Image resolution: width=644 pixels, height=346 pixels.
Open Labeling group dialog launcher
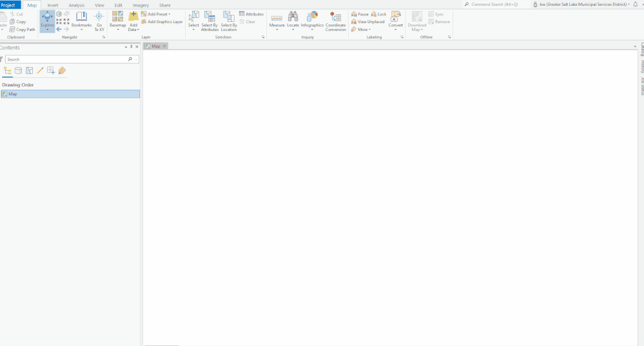(402, 37)
